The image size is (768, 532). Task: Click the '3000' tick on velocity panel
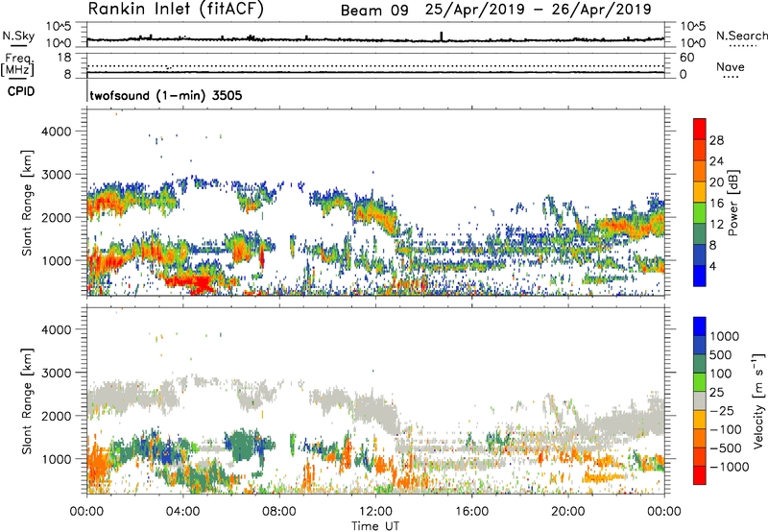click(57, 373)
